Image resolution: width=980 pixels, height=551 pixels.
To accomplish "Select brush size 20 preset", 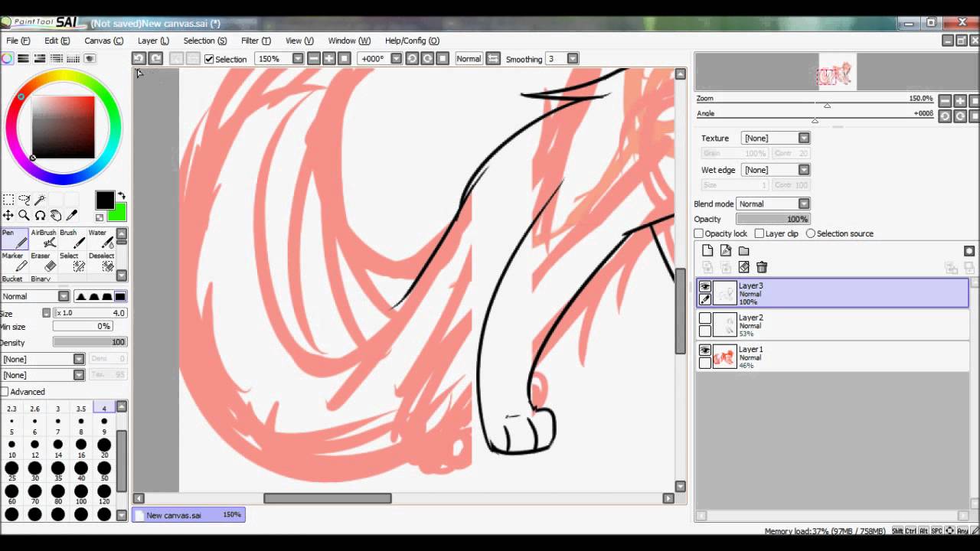I will pos(104,448).
